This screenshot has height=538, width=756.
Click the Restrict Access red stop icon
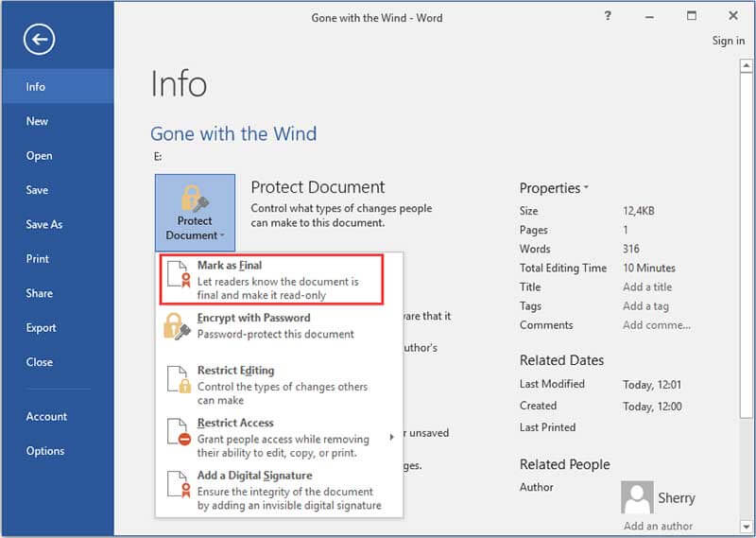point(179,431)
